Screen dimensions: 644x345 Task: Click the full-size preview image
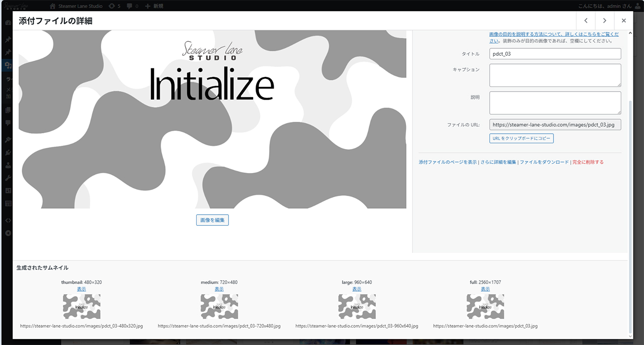click(486, 306)
